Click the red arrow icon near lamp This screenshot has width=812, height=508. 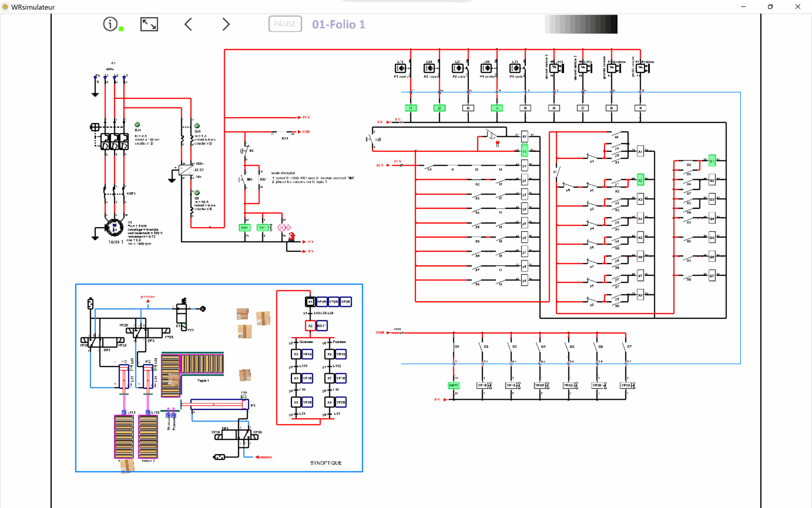[x=292, y=237]
